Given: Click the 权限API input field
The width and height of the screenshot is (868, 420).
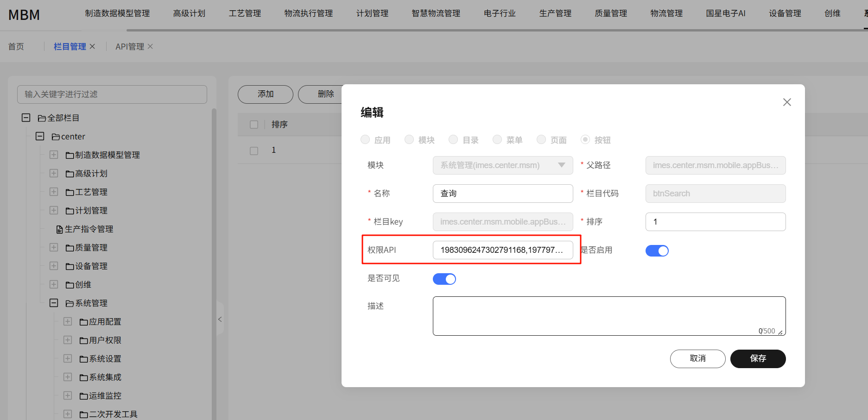Looking at the screenshot, I should pos(502,250).
